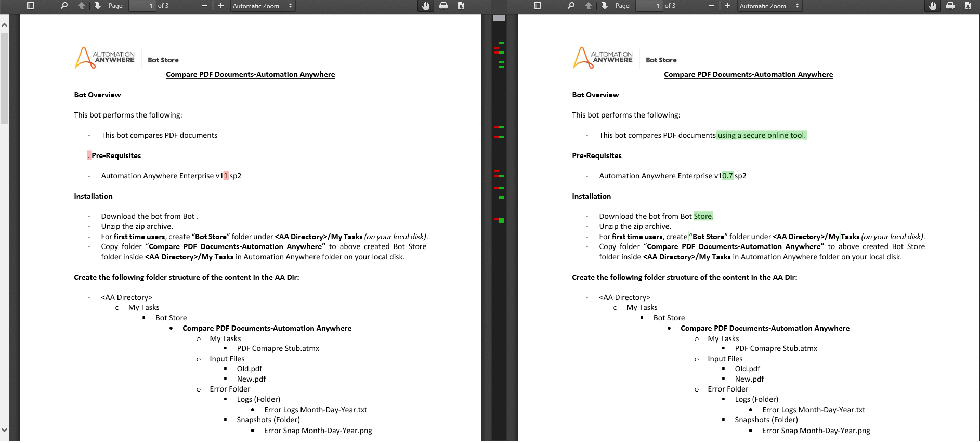Open search in the right PDF viewer

point(571,6)
